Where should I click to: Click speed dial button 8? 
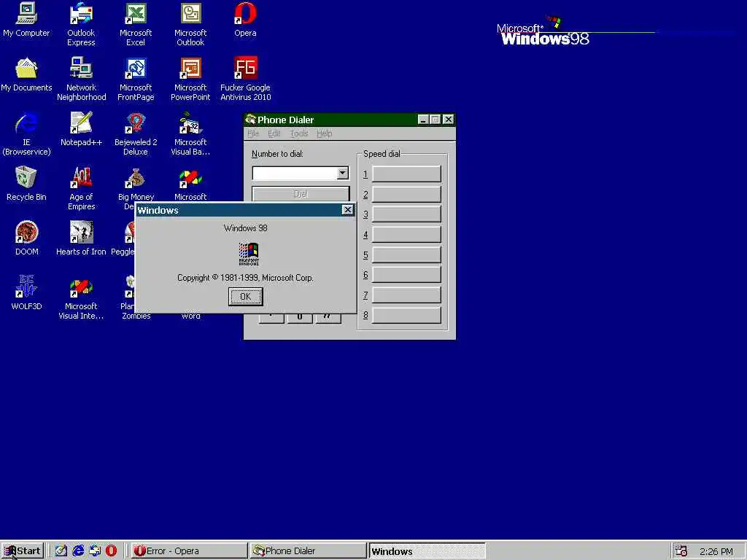click(x=406, y=315)
